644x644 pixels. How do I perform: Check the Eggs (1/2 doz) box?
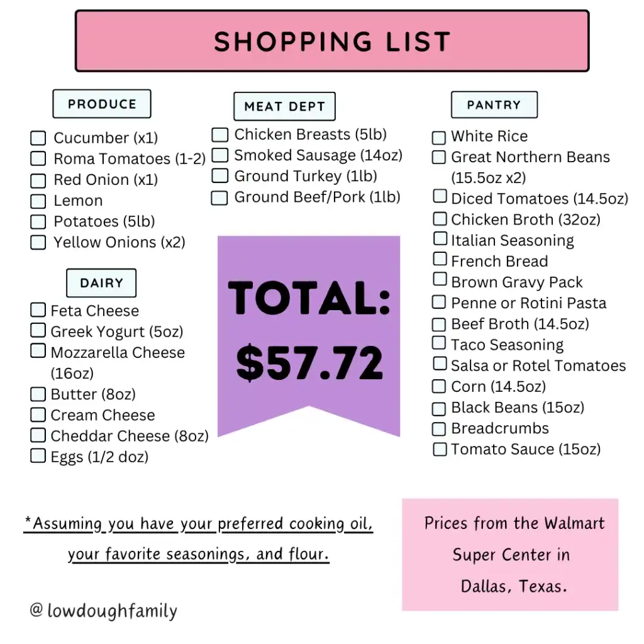pos(38,456)
